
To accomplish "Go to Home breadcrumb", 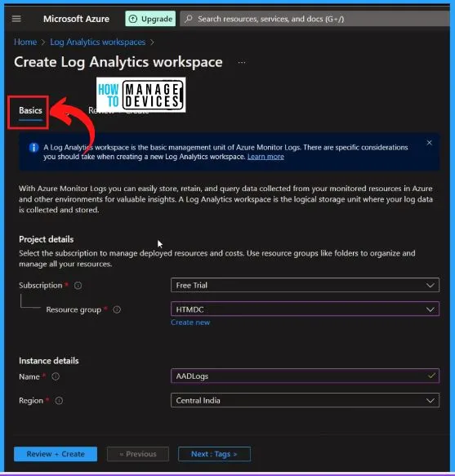I will 25,42.
